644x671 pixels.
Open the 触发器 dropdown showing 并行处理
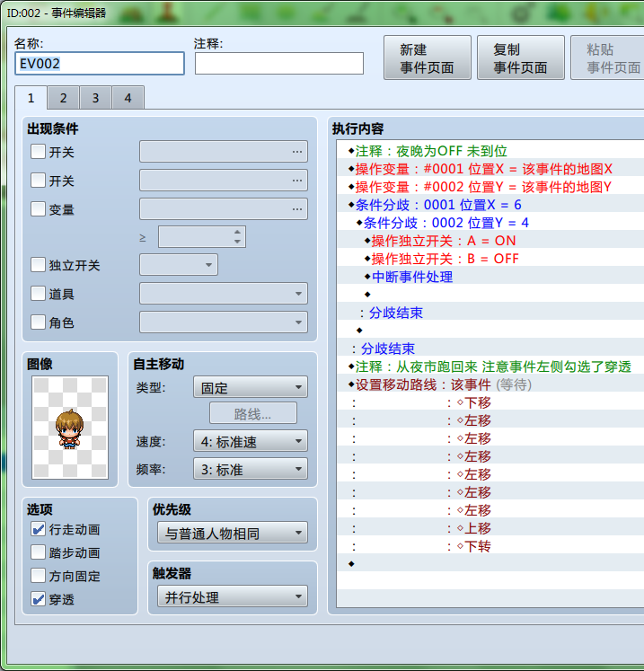coord(233,596)
